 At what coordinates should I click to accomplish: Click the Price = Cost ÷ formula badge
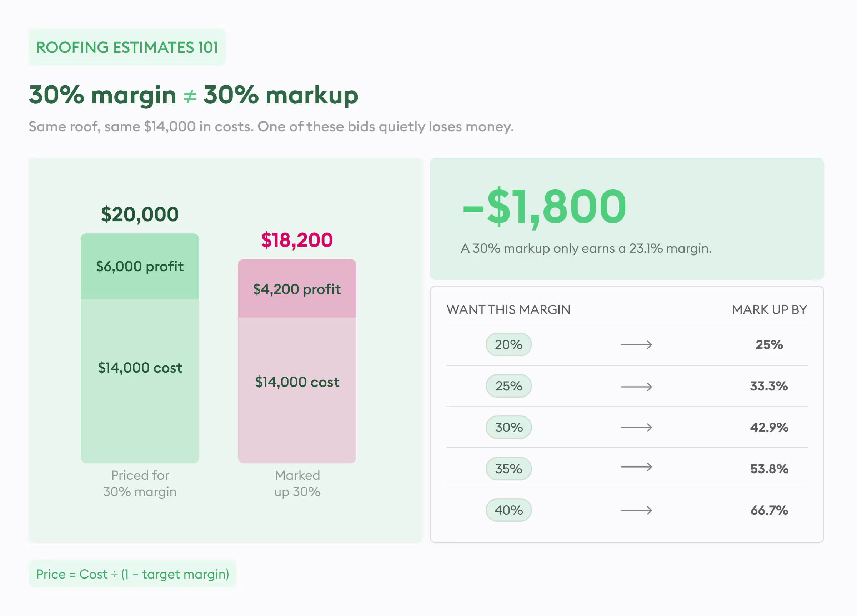click(132, 574)
